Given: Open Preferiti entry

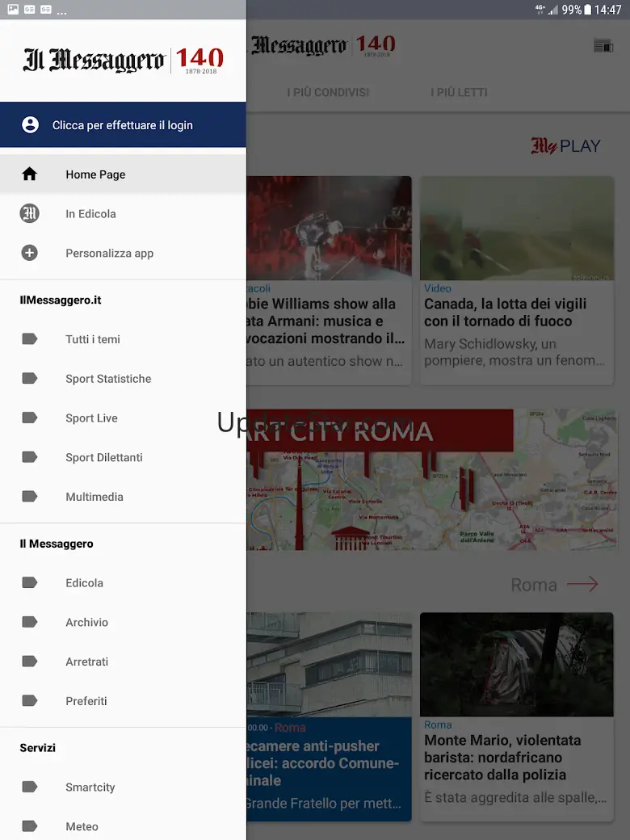Looking at the screenshot, I should (x=124, y=701).
